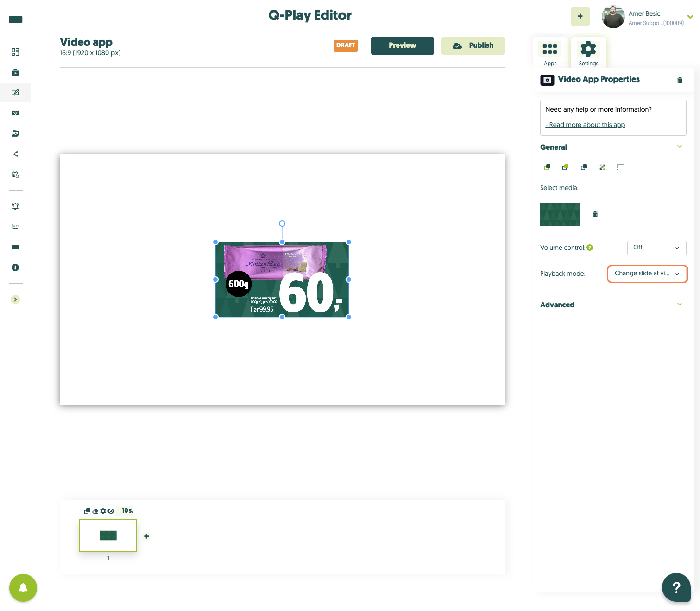This screenshot has width=700, height=611.
Task: Open the media playlist icon in sidebar
Action: pos(15,72)
